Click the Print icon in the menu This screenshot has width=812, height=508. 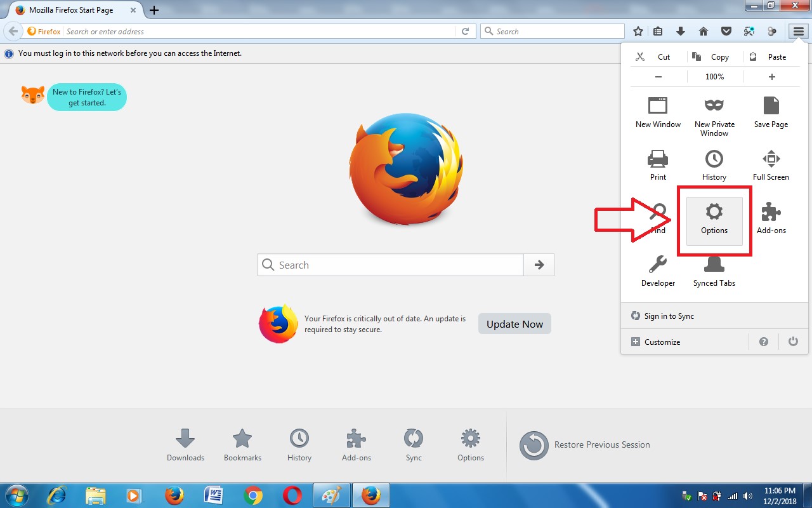pyautogui.click(x=657, y=159)
